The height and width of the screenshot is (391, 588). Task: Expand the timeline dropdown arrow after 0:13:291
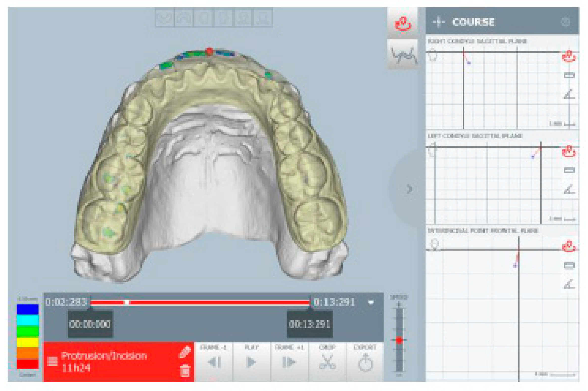371,302
